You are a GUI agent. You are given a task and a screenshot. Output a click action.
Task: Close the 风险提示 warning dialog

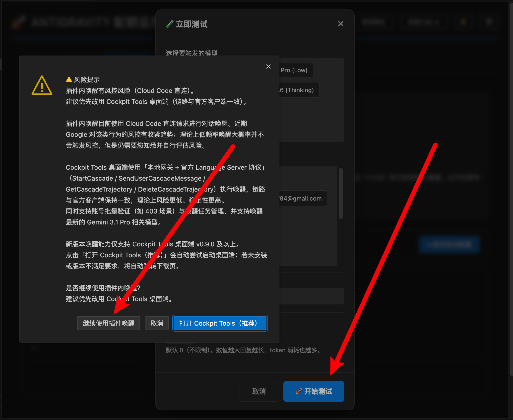coord(268,67)
